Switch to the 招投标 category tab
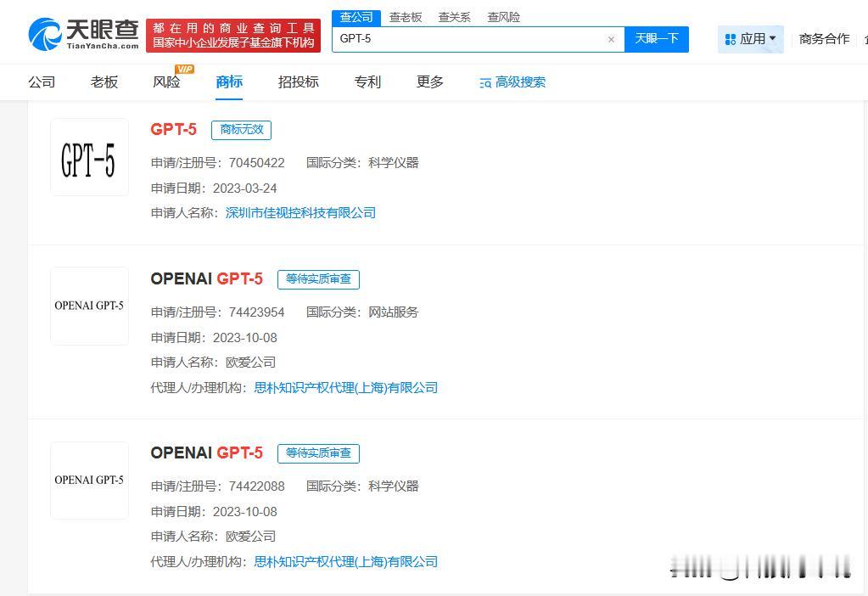Image resolution: width=868 pixels, height=596 pixels. (298, 82)
